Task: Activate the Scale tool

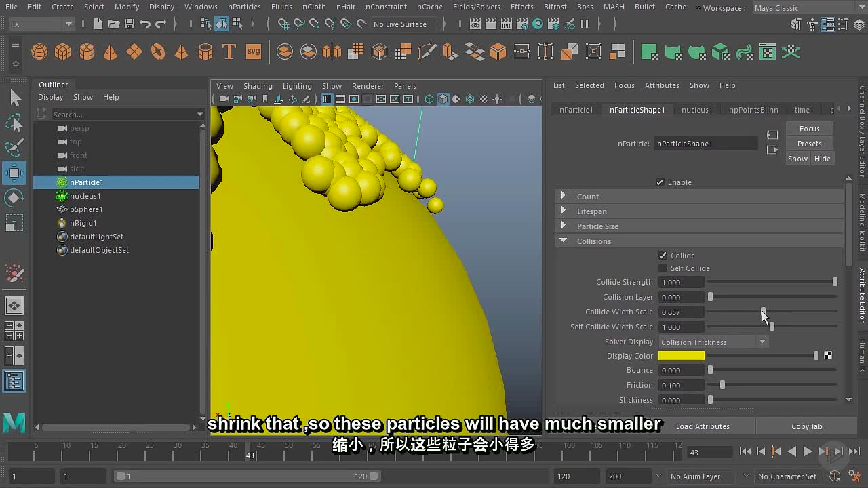Action: click(x=14, y=222)
